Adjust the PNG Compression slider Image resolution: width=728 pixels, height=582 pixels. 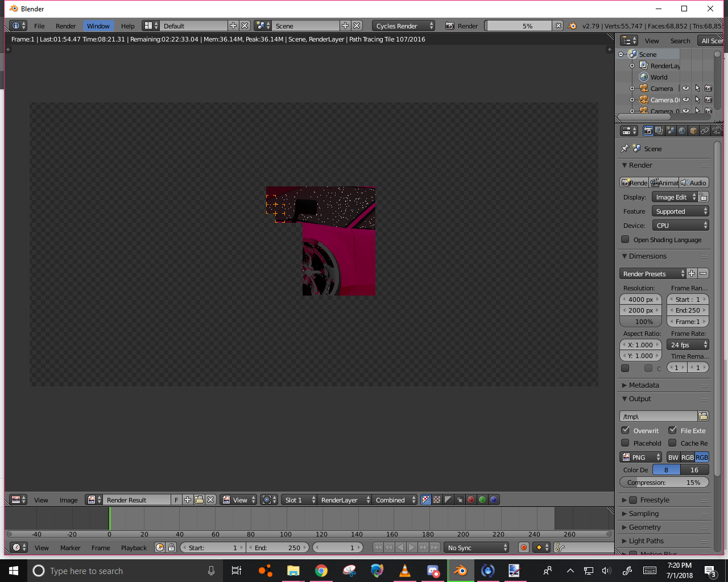pyautogui.click(x=664, y=483)
